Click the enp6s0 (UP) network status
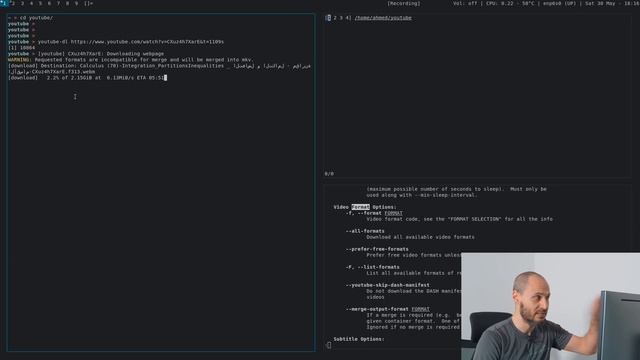Image resolution: width=640 pixels, height=360 pixels. (x=559, y=3)
